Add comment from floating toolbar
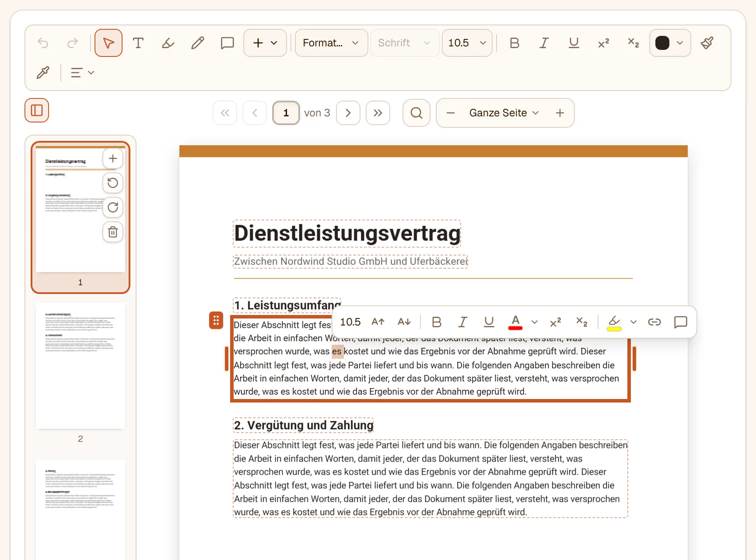The height and width of the screenshot is (560, 756). [x=681, y=322]
